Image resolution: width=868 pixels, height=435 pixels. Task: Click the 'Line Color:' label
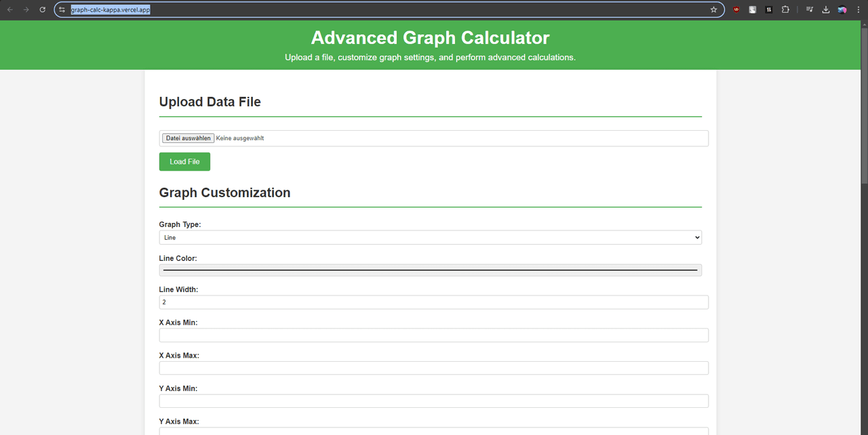[x=178, y=258]
